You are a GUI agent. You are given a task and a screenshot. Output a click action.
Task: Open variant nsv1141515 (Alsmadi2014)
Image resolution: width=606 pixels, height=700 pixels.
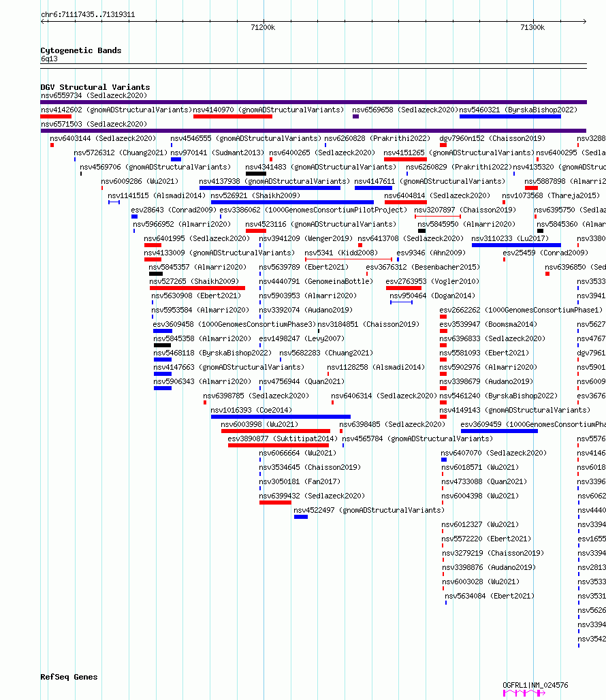point(157,195)
